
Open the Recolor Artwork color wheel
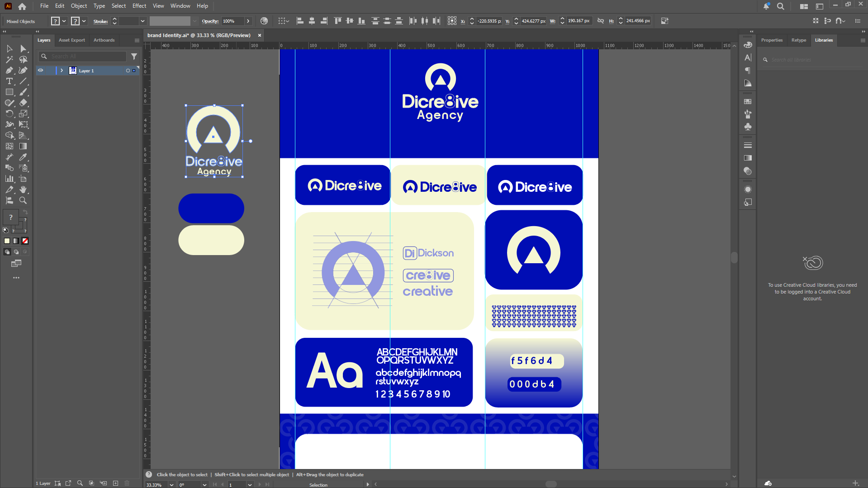click(x=264, y=21)
